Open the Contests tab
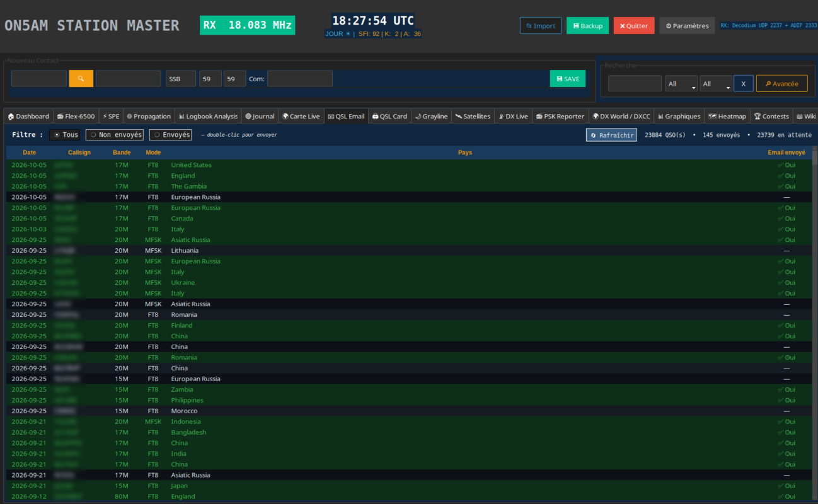Image resolution: width=818 pixels, height=504 pixels. pos(771,116)
